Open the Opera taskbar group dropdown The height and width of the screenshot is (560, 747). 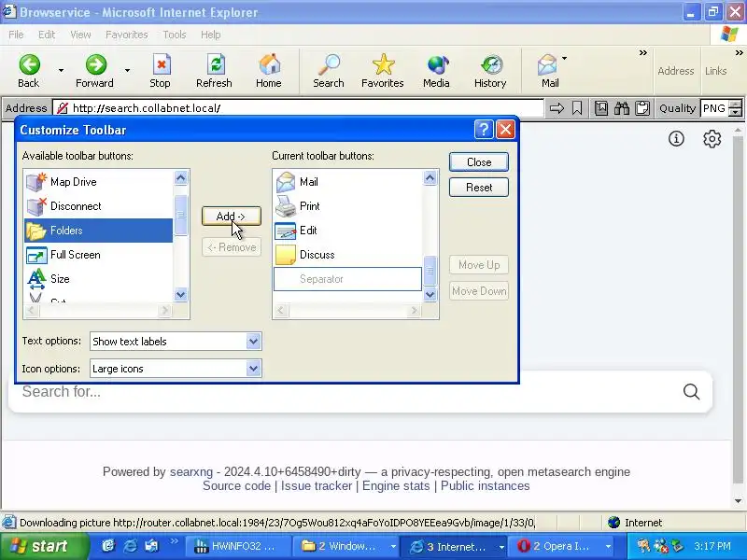tap(608, 547)
